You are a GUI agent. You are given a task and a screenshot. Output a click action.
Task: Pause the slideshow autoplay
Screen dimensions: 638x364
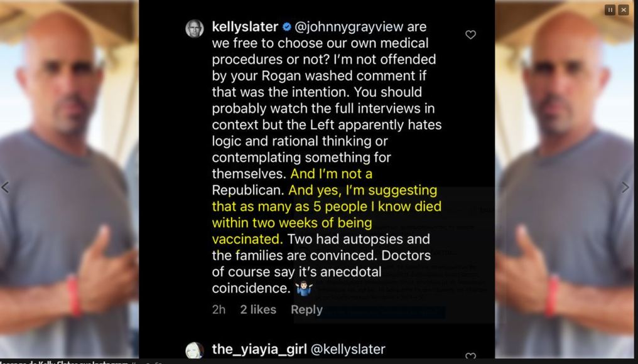point(610,10)
